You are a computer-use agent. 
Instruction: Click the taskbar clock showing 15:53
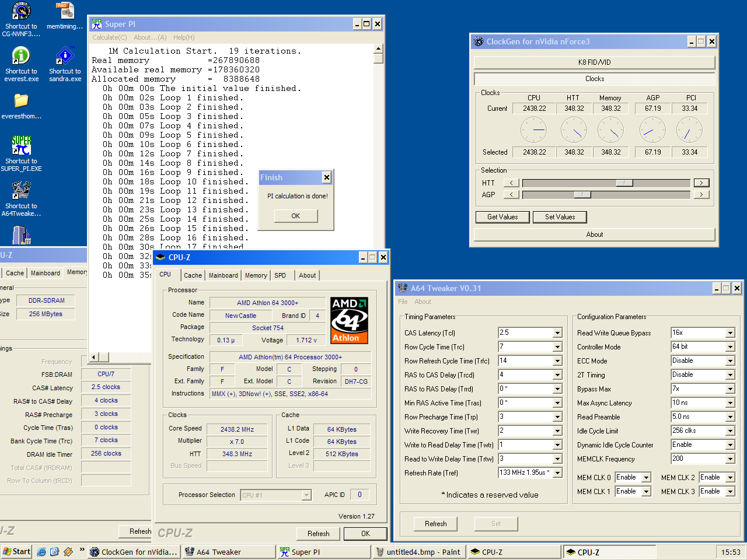coord(731,552)
